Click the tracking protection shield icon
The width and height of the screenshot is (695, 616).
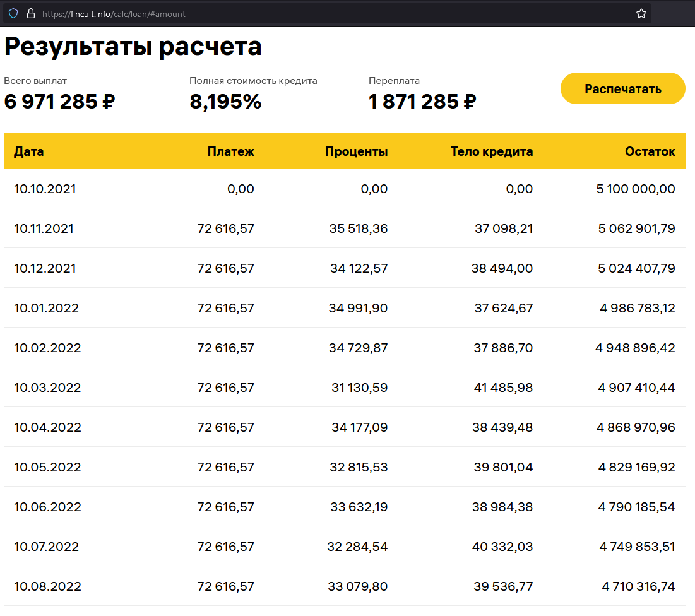tap(13, 14)
